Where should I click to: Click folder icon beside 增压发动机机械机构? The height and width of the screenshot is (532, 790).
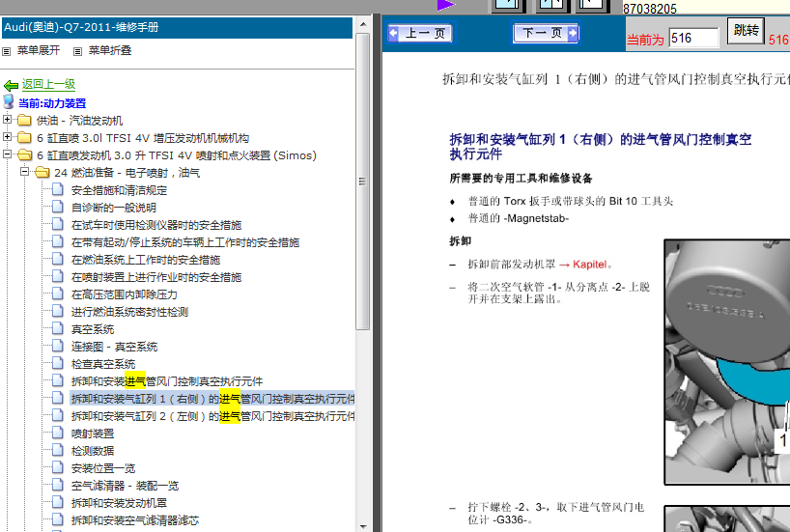[24, 137]
